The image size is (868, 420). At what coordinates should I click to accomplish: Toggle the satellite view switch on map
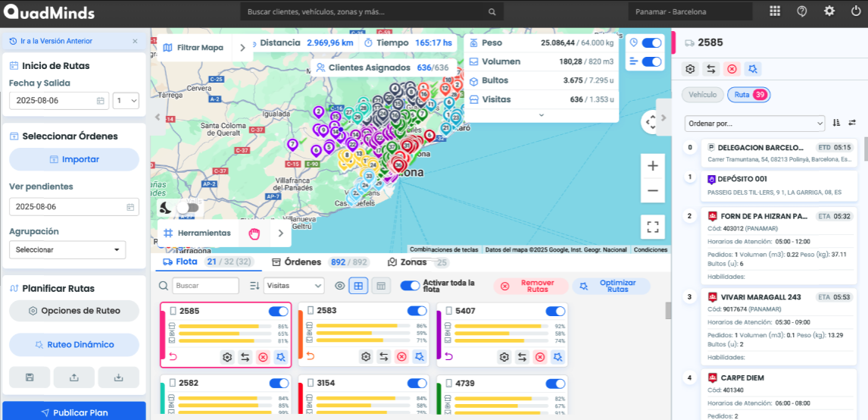188,208
